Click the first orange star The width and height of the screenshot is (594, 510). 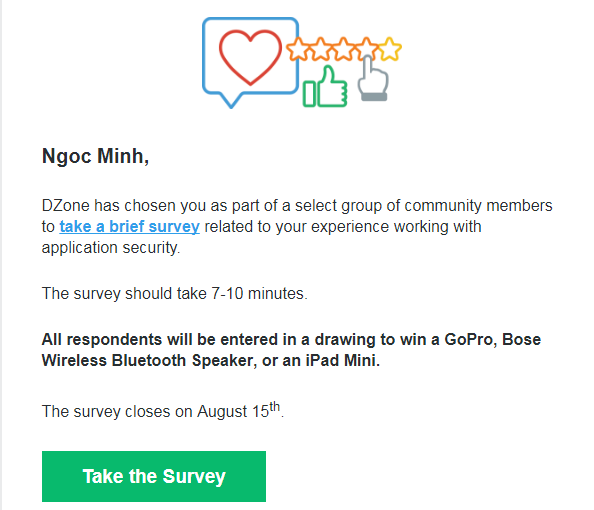tap(298, 49)
